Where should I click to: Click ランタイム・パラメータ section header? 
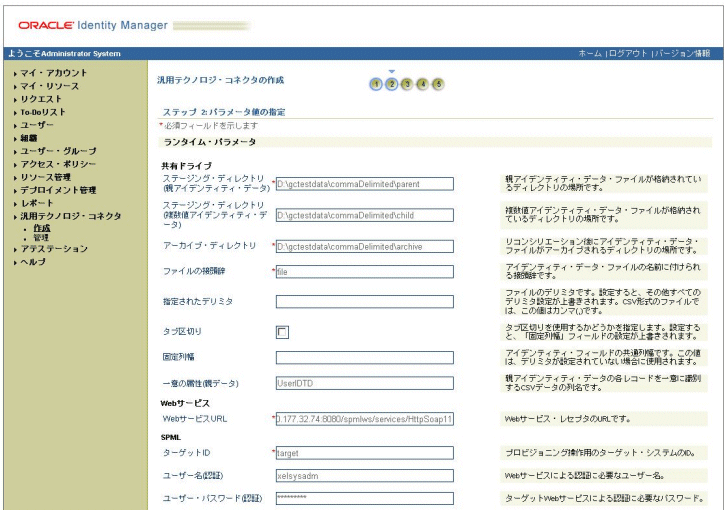210,142
